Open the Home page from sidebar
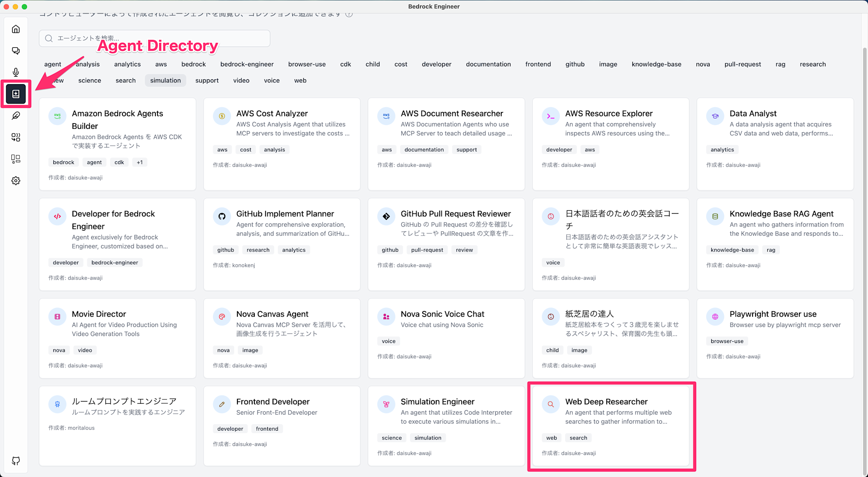The width and height of the screenshot is (868, 477). coord(16,29)
